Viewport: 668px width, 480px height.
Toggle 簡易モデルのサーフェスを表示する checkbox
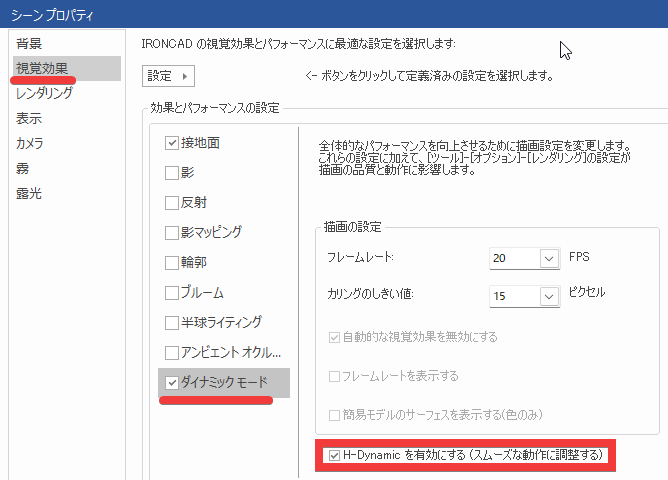[x=334, y=415]
